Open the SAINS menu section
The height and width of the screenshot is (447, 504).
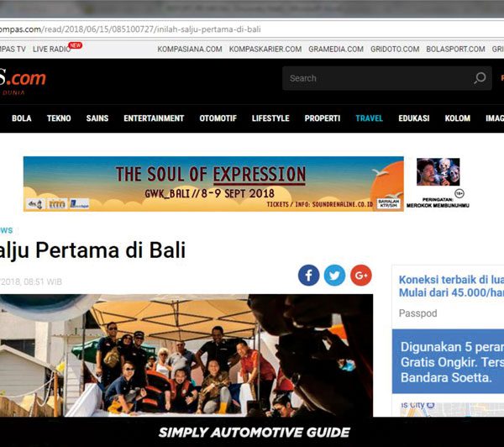(x=97, y=118)
